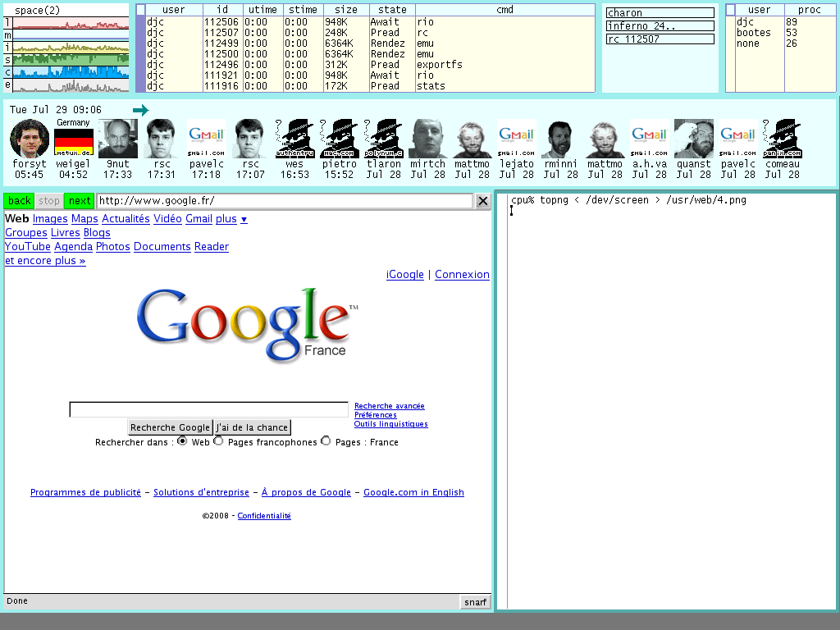Click the stop button

(x=48, y=201)
